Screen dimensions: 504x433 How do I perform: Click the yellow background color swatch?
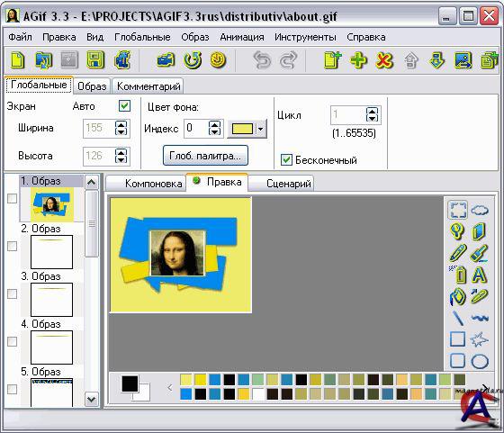(242, 130)
